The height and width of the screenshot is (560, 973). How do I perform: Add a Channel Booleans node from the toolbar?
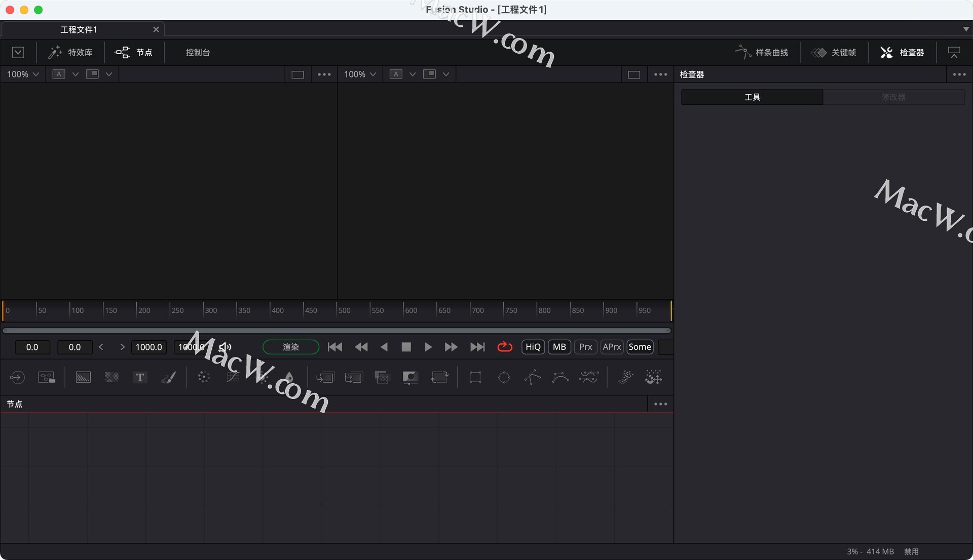pyautogui.click(x=354, y=377)
